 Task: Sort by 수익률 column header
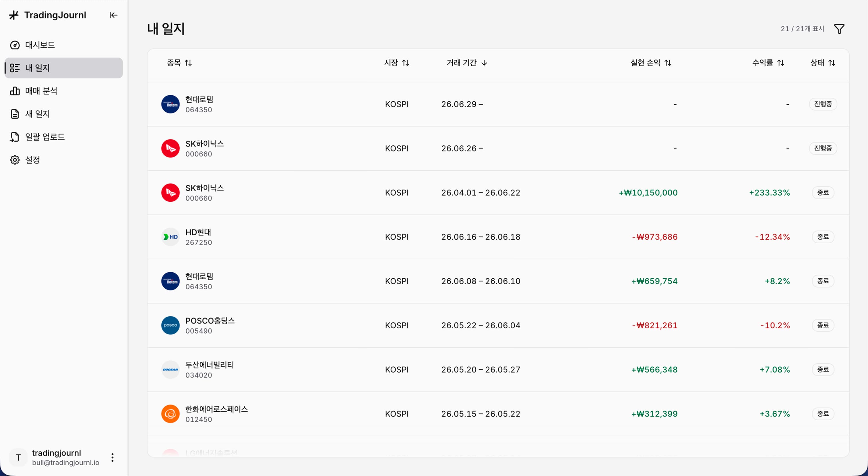[768, 63]
